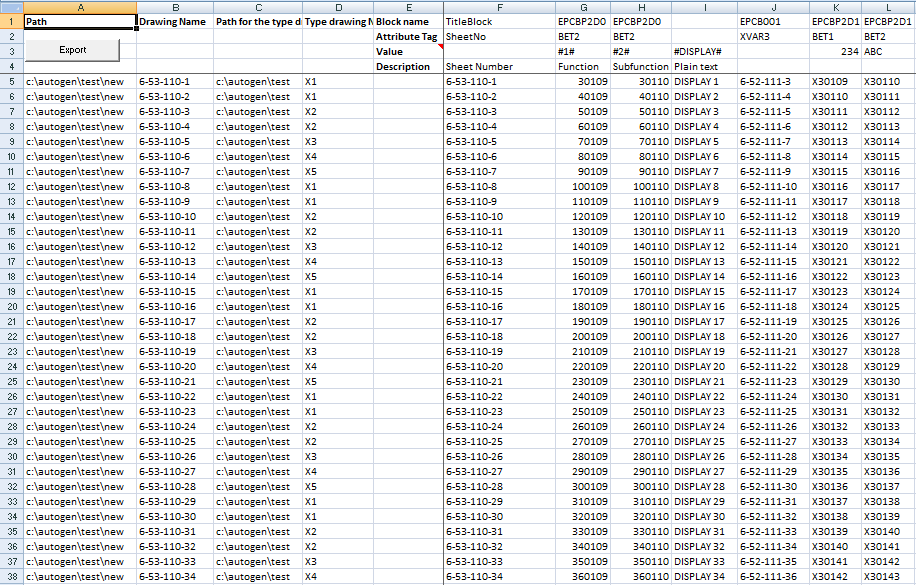
Task: Select the '#DISPLAY#' cell
Action: pos(705,51)
